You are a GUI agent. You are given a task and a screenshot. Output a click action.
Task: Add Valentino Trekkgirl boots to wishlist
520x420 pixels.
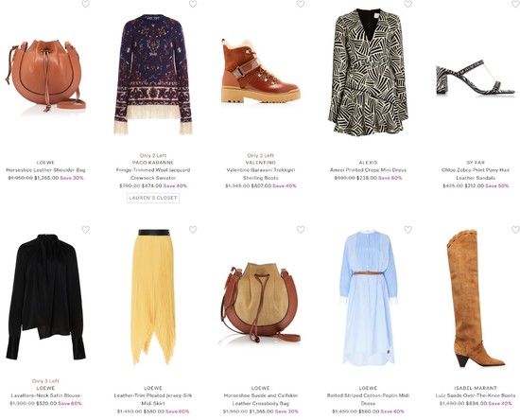pyautogui.click(x=301, y=4)
